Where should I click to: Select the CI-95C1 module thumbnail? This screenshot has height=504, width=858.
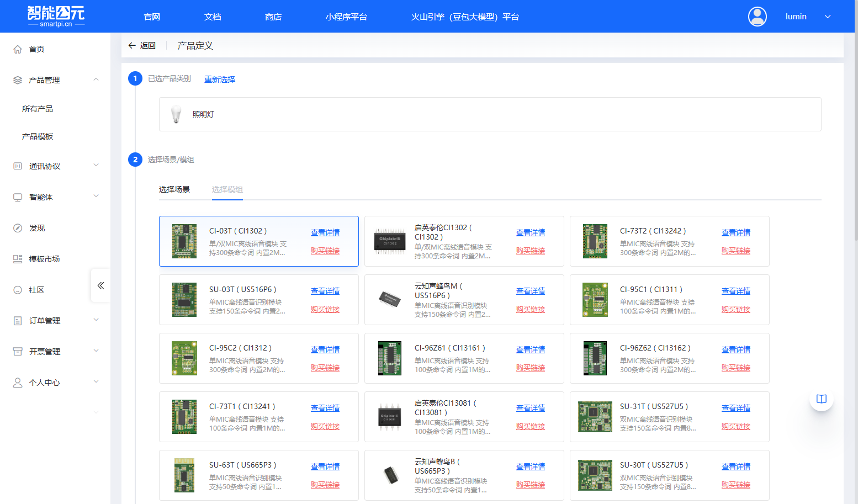pyautogui.click(x=595, y=300)
